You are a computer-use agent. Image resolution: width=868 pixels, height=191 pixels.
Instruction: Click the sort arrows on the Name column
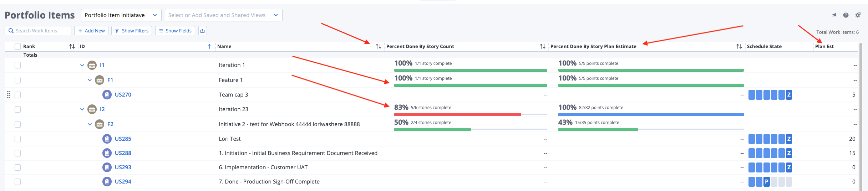click(x=378, y=46)
